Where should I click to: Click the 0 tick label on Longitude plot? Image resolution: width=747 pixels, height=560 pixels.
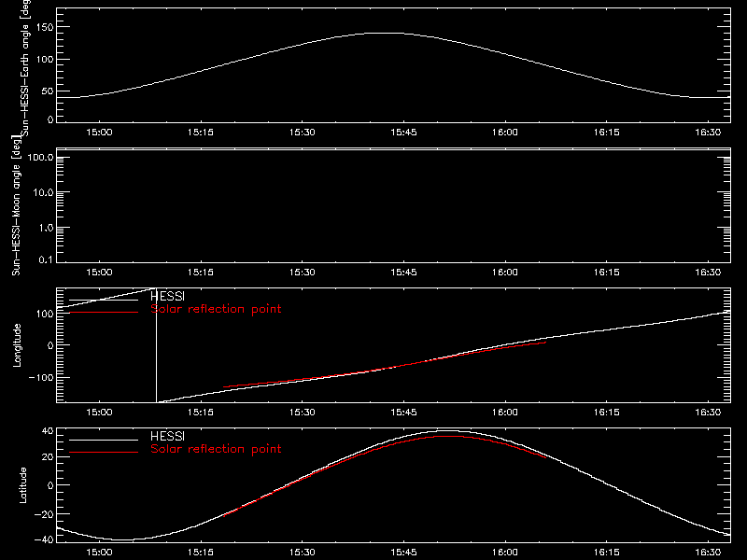(x=50, y=345)
